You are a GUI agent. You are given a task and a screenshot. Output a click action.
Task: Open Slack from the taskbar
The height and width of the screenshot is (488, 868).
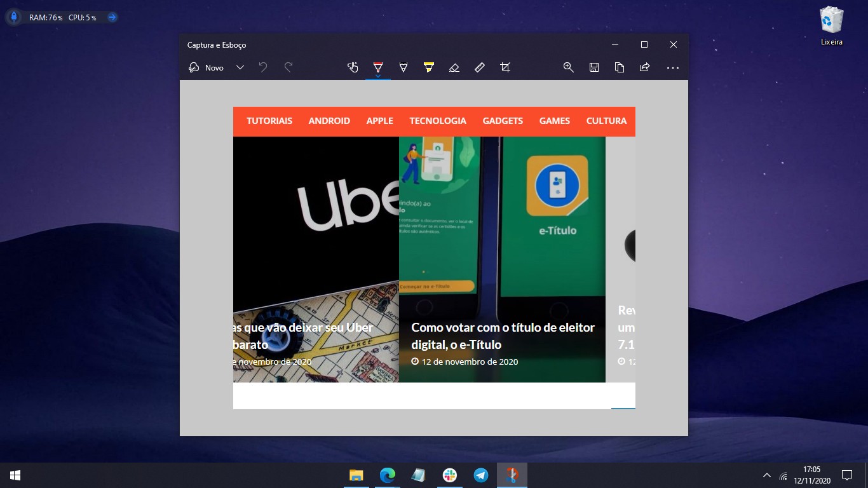[450, 475]
